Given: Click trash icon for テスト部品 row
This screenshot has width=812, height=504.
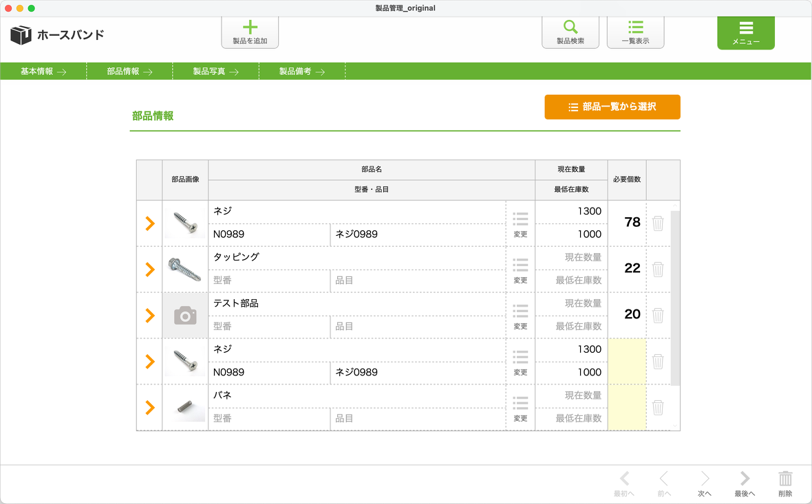Looking at the screenshot, I should click(658, 315).
